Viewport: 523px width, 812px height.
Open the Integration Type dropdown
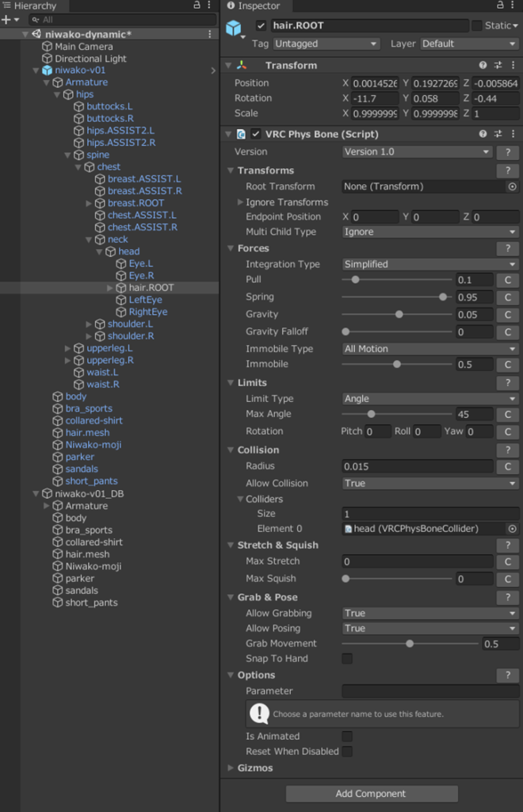(x=430, y=264)
